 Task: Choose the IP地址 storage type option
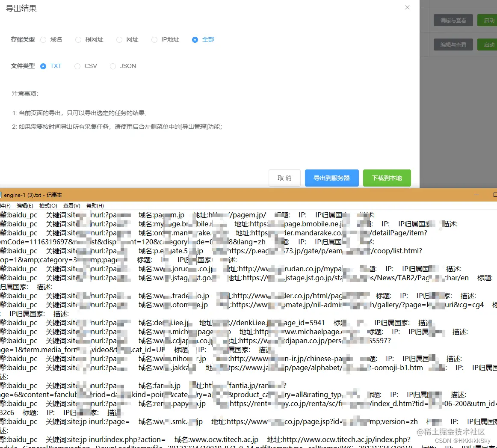pos(154,40)
